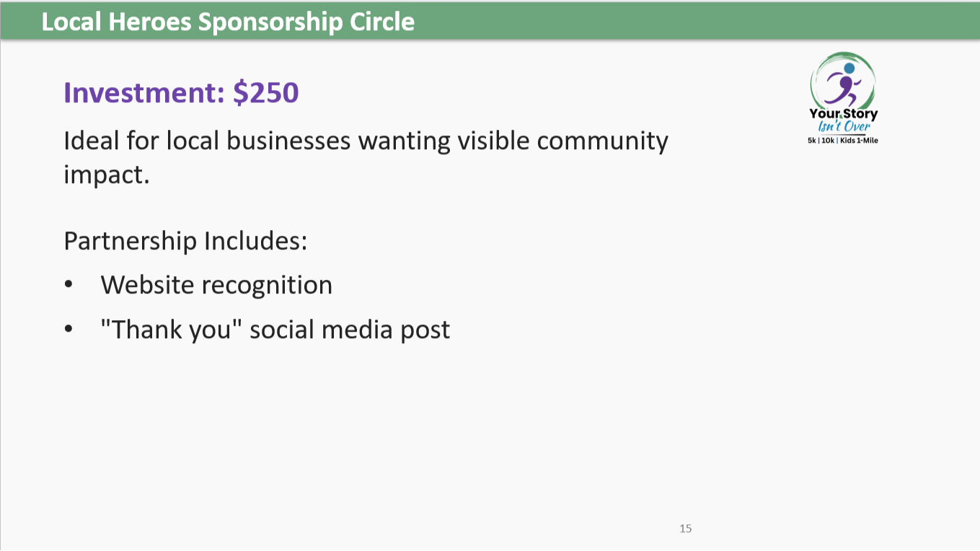Click the slide number 15

685,529
